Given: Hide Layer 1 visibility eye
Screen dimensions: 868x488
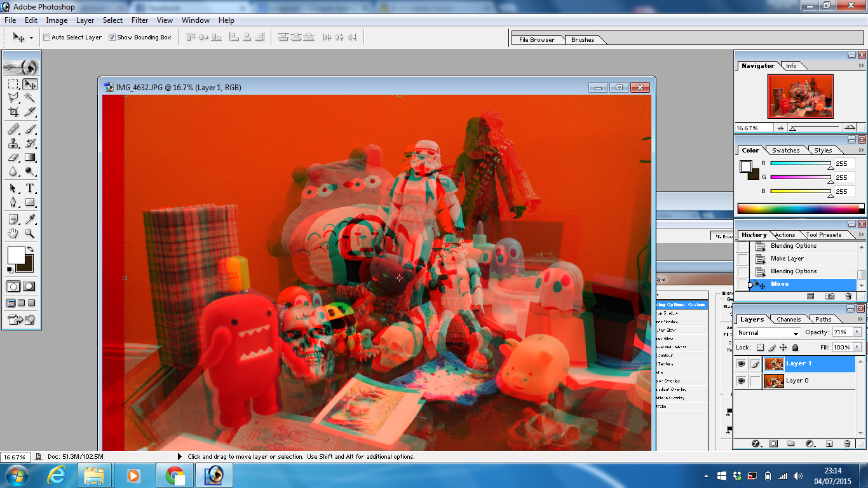Looking at the screenshot, I should [x=741, y=363].
